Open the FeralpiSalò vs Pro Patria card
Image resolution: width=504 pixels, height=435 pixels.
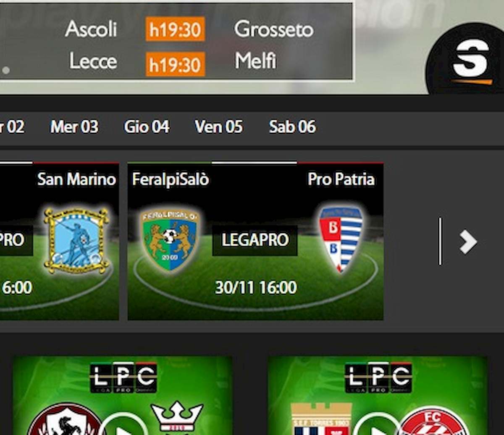(255, 241)
